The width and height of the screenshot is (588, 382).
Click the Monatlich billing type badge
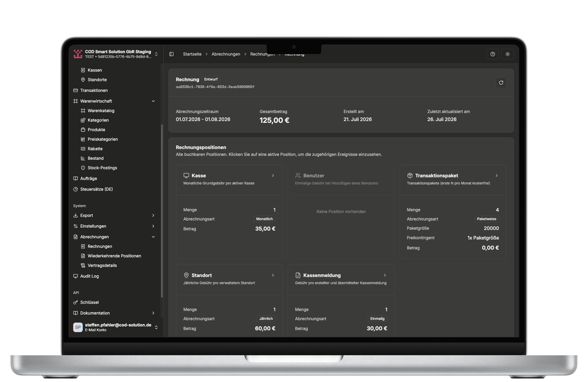[x=264, y=219]
